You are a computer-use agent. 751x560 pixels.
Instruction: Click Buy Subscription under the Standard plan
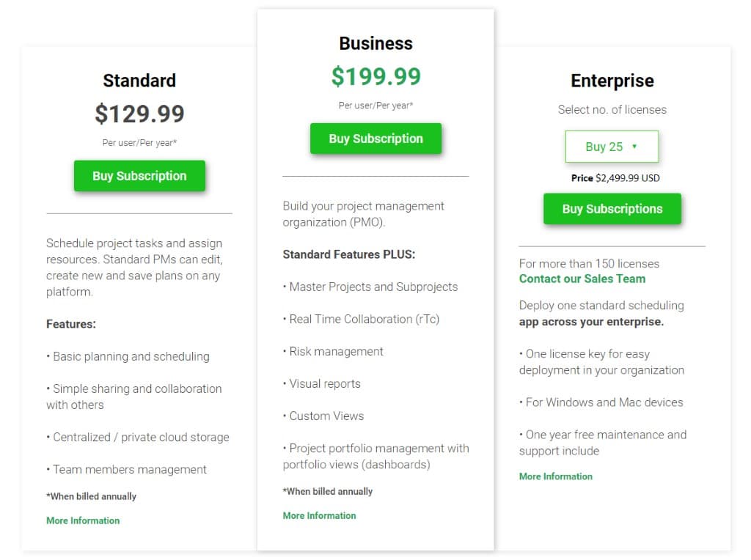[139, 176]
